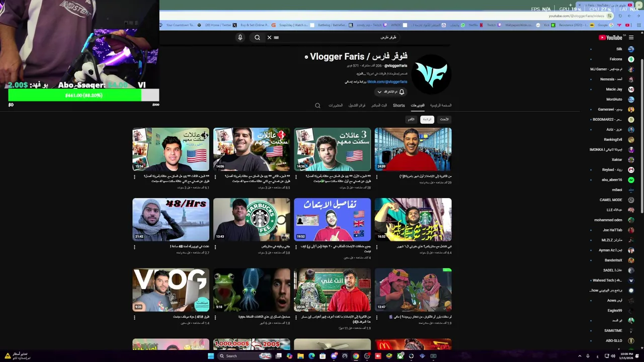Open three-dot menu of the 19:52 video
The height and width of the screenshot is (362, 644).
pyautogui.click(x=296, y=247)
